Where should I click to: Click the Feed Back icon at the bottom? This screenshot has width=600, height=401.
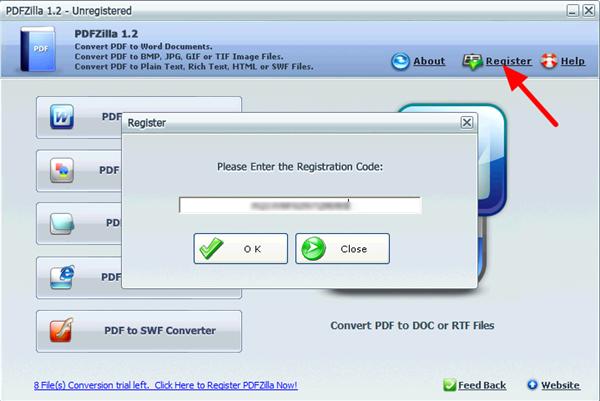tap(449, 385)
